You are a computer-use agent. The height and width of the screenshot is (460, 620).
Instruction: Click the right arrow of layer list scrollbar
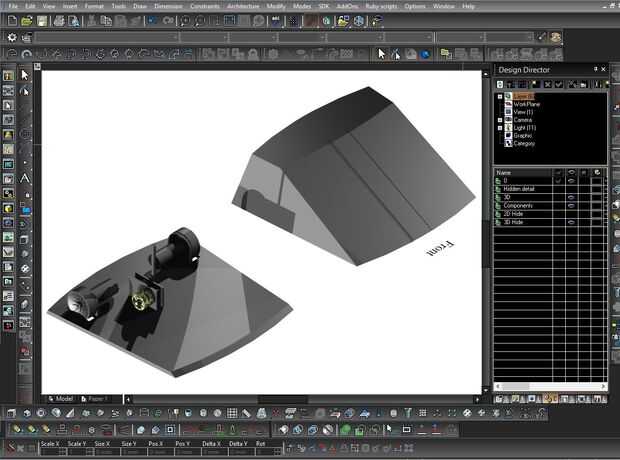[603, 386]
